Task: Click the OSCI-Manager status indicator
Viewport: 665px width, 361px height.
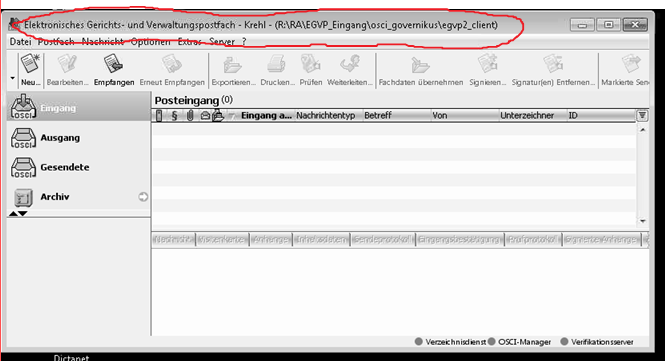Action: pos(520,342)
